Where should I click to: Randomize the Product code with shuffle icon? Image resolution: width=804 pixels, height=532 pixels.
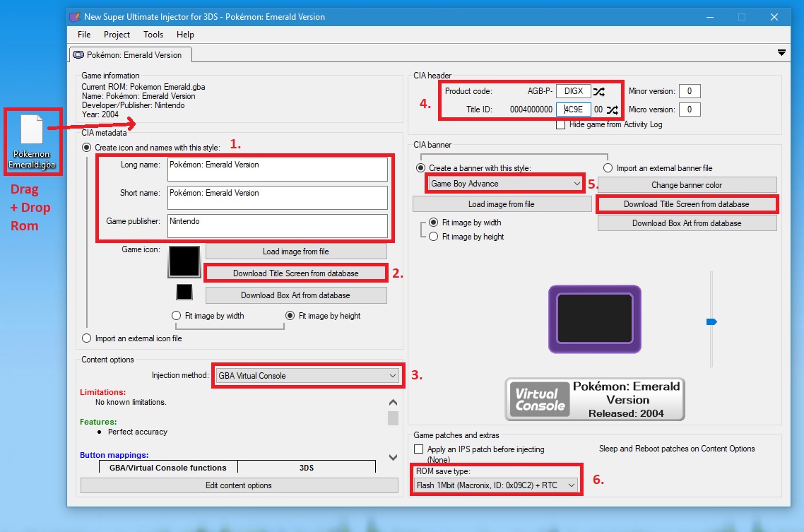pyautogui.click(x=599, y=92)
